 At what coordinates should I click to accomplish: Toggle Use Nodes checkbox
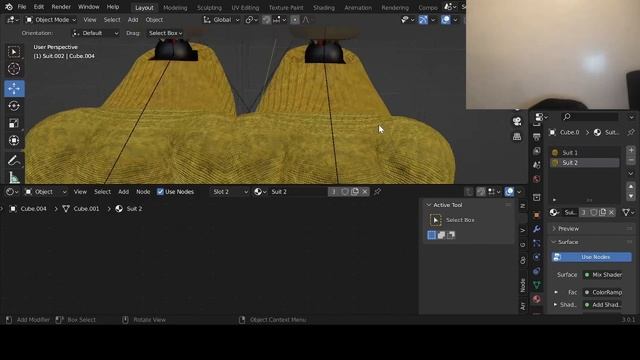(x=160, y=192)
